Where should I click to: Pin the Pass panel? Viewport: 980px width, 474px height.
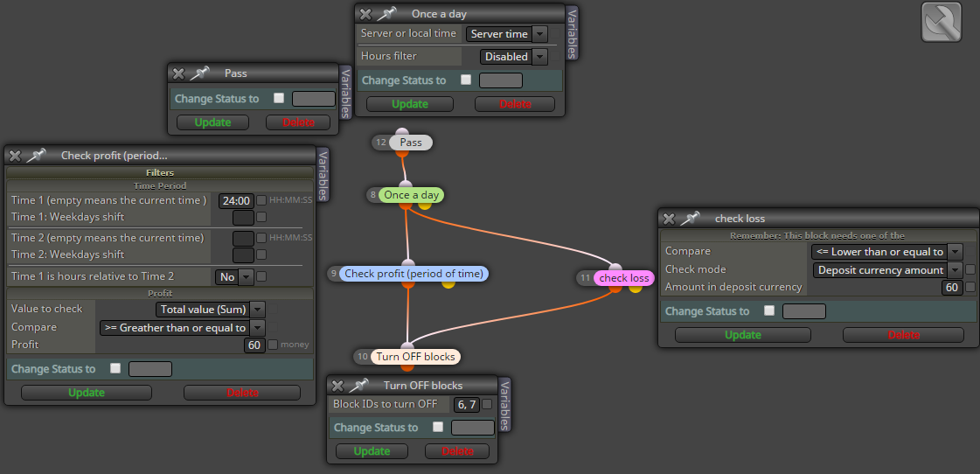point(200,73)
